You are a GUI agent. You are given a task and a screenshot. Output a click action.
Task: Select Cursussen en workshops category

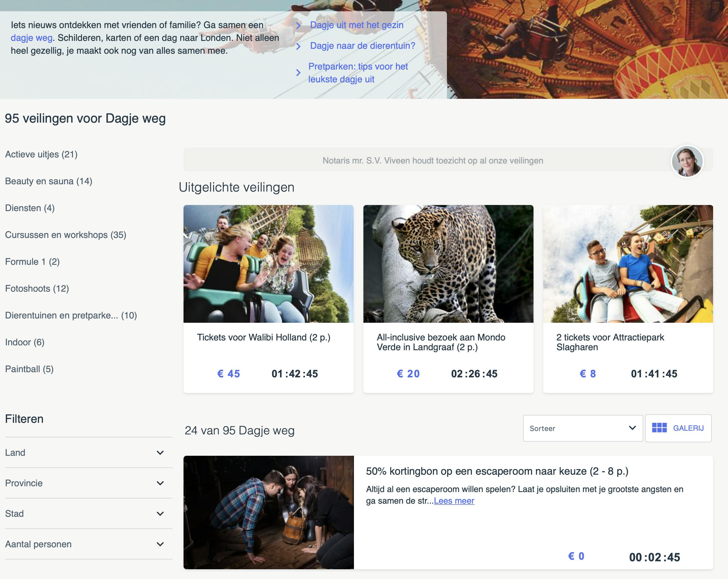pos(66,235)
